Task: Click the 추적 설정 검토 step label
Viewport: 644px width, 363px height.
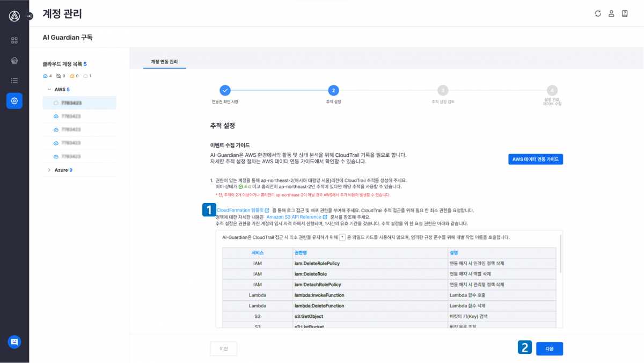Action: tap(443, 101)
